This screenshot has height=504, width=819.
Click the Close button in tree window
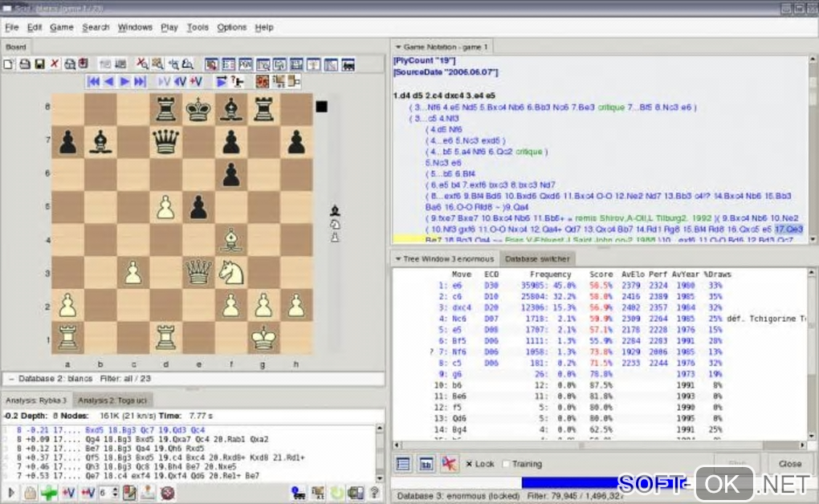(x=790, y=464)
